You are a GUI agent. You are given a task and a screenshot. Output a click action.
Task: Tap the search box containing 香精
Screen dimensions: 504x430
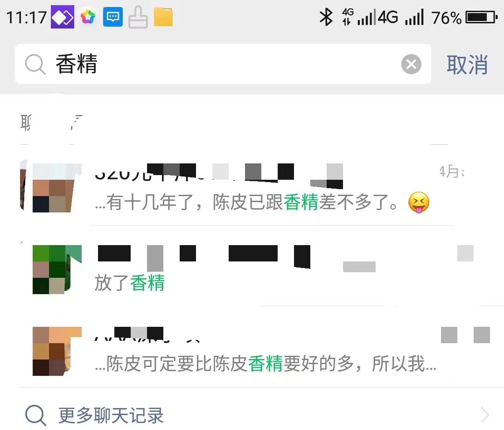(223, 64)
